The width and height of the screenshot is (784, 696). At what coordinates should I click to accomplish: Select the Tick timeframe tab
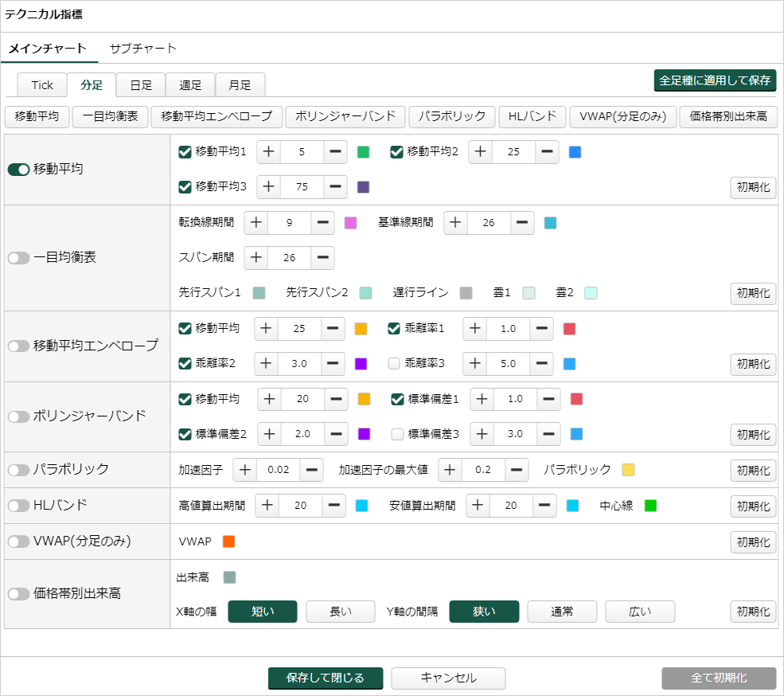point(42,85)
